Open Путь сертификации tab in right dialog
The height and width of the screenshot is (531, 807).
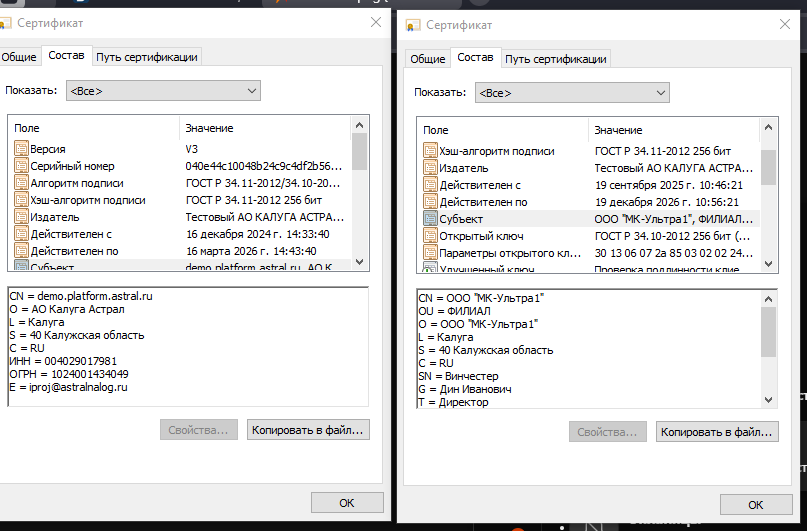click(555, 59)
